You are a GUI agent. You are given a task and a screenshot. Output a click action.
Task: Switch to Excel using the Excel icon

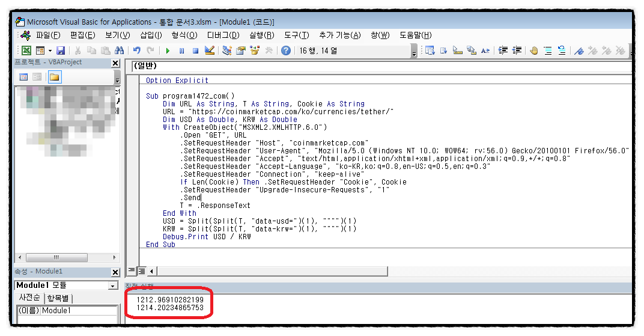pyautogui.click(x=26, y=51)
